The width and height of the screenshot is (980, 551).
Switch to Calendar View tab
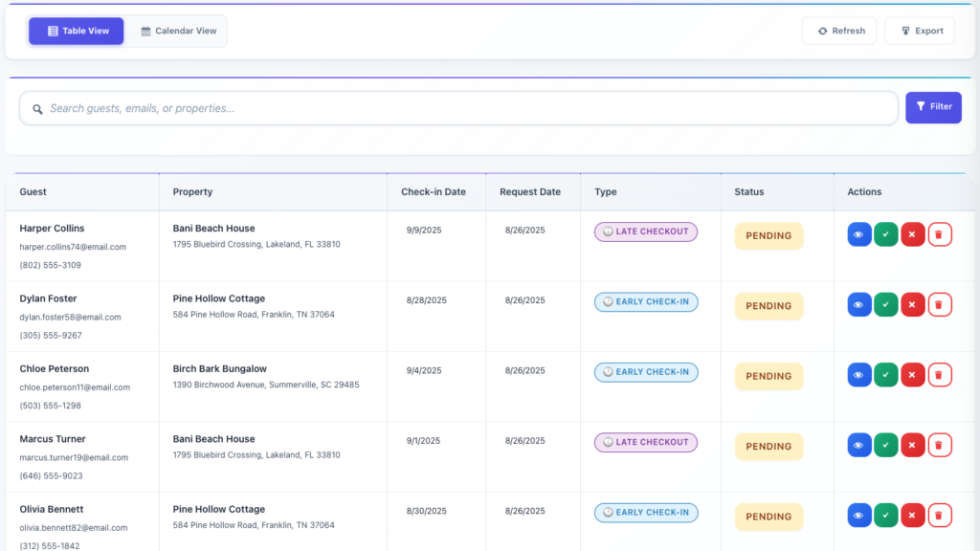[179, 31]
